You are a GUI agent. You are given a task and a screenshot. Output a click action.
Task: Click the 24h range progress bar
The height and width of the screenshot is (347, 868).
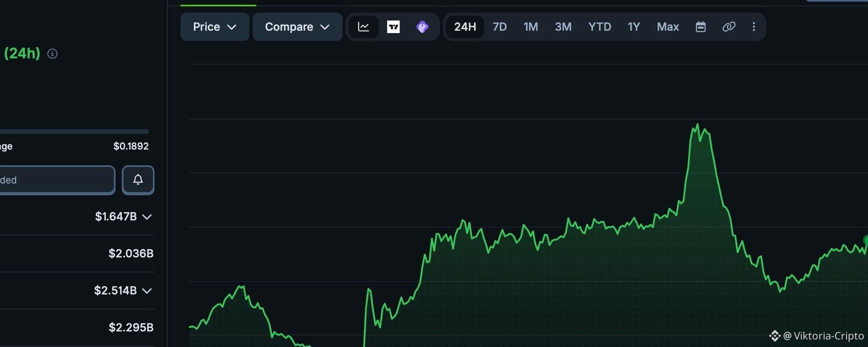(74, 131)
